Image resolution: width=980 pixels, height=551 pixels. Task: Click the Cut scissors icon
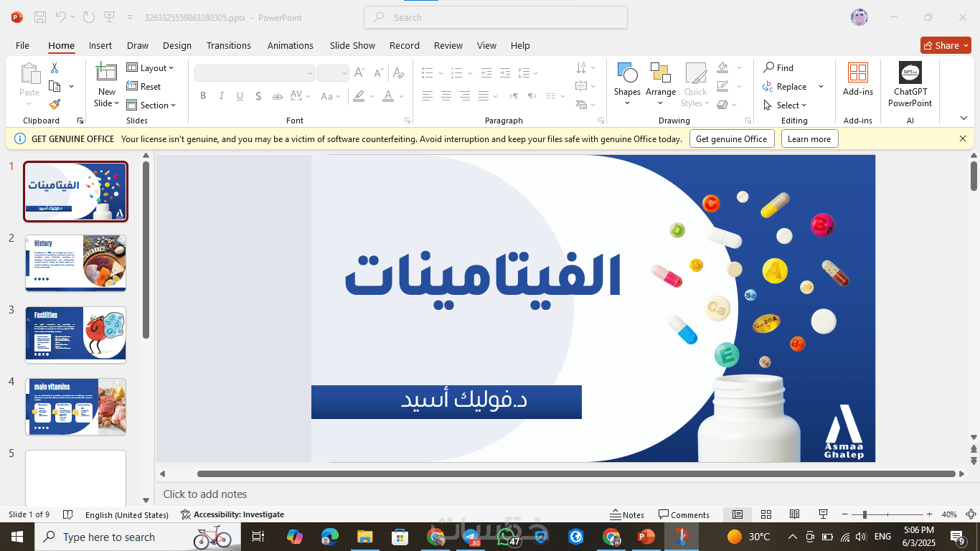click(x=55, y=68)
